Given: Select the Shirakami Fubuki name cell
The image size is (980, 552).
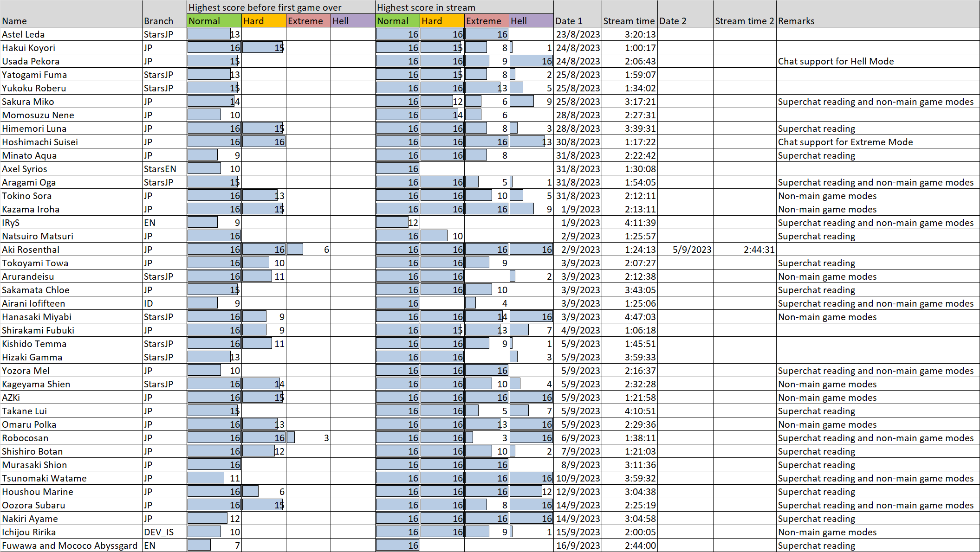Looking at the screenshot, I should tap(71, 330).
